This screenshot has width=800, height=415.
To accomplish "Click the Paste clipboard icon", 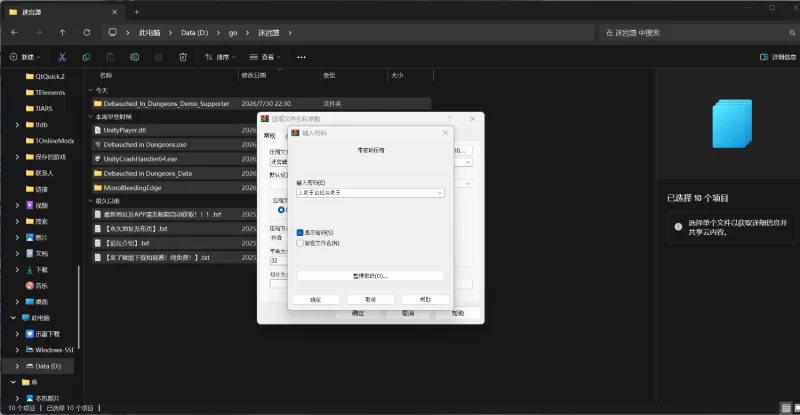I will click(110, 57).
